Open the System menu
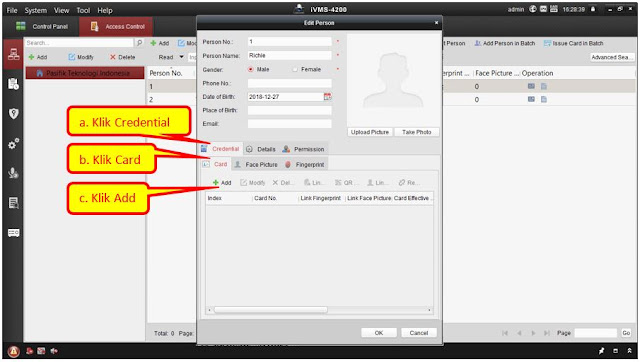 point(36,10)
